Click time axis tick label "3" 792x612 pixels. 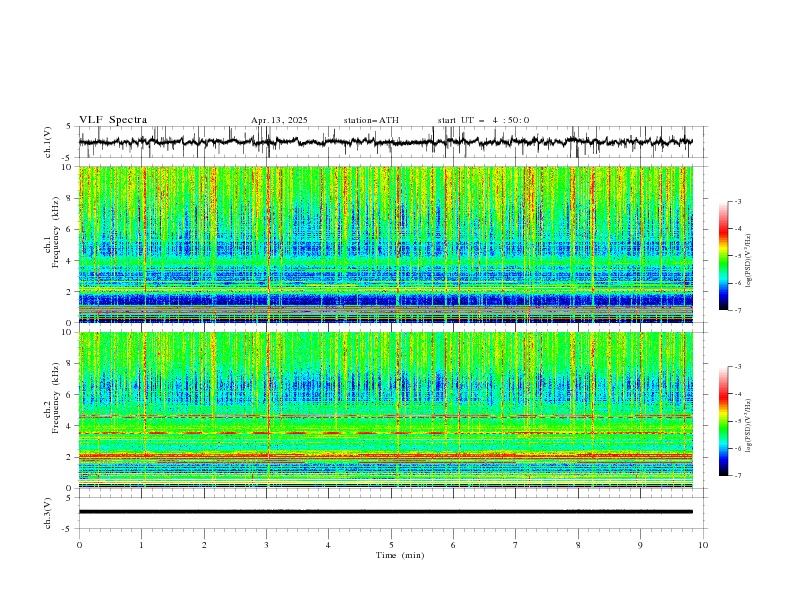point(266,545)
